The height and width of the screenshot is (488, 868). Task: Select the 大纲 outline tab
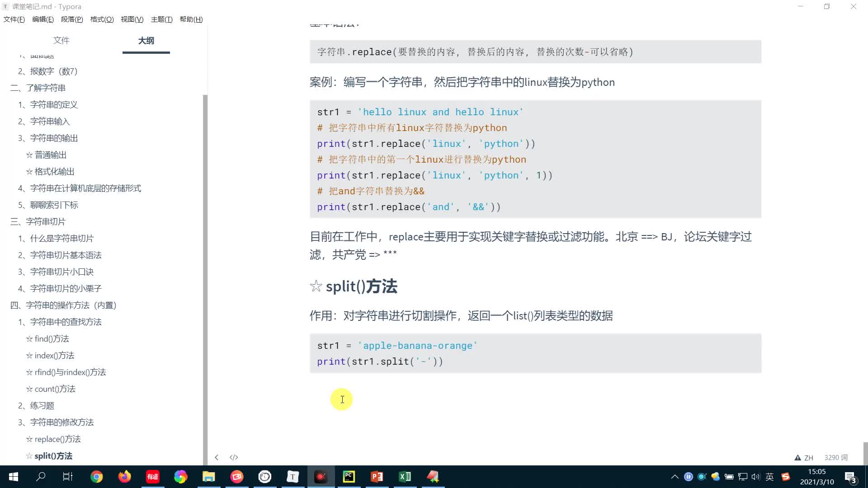tap(146, 41)
